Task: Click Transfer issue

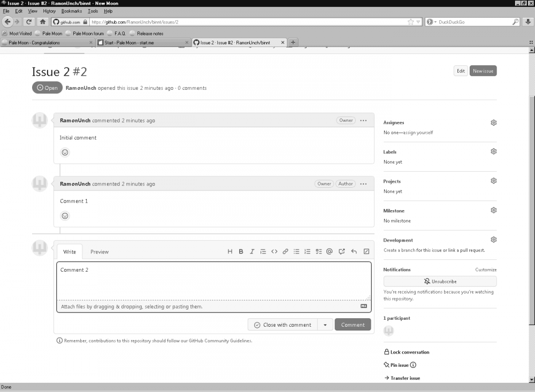Action: coord(402,378)
